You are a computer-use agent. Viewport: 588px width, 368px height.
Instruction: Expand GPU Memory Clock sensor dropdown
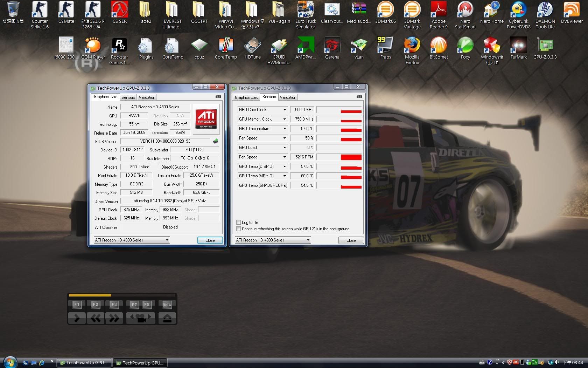(x=285, y=119)
